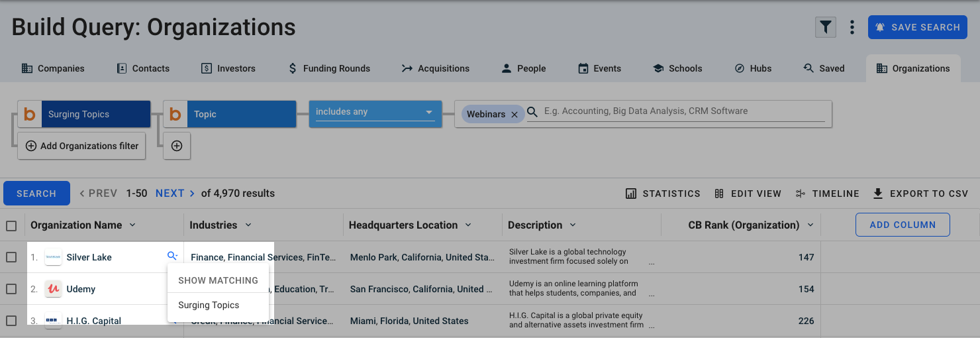
Task: Click the Silver Lake logo thumbnail
Action: coord(53,257)
